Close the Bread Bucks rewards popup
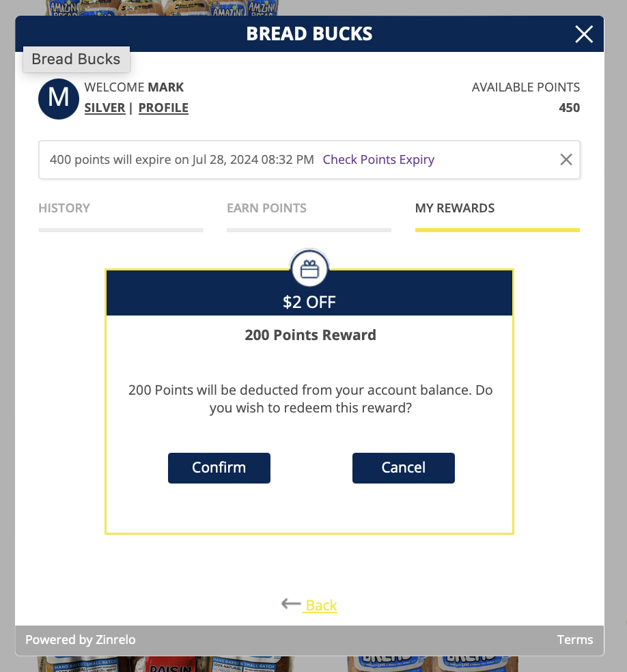 tap(583, 34)
